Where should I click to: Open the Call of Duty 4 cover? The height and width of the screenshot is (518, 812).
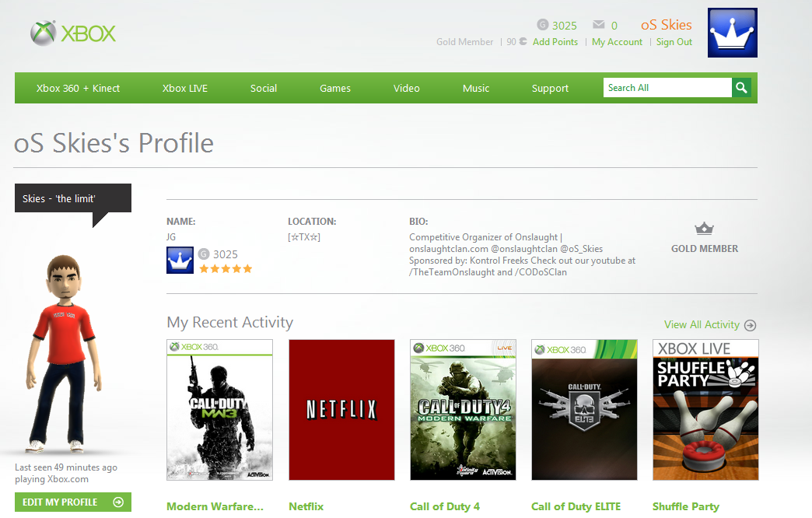(463, 410)
